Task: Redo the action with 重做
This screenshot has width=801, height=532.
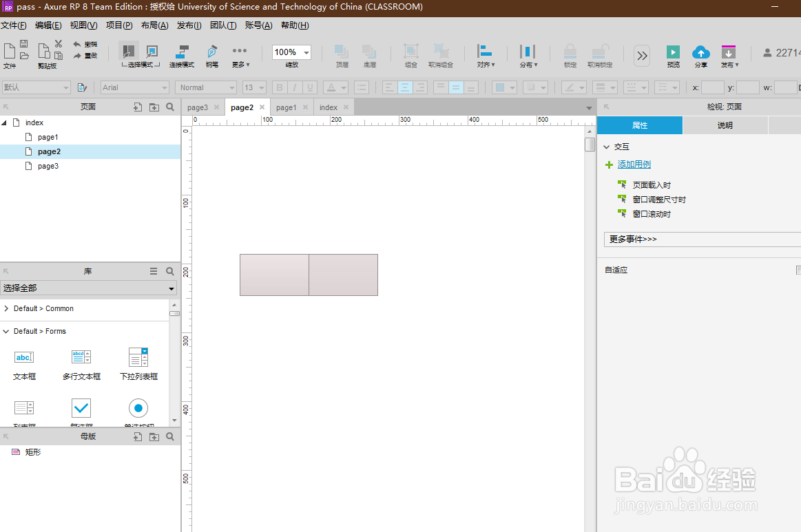Action: (85, 56)
